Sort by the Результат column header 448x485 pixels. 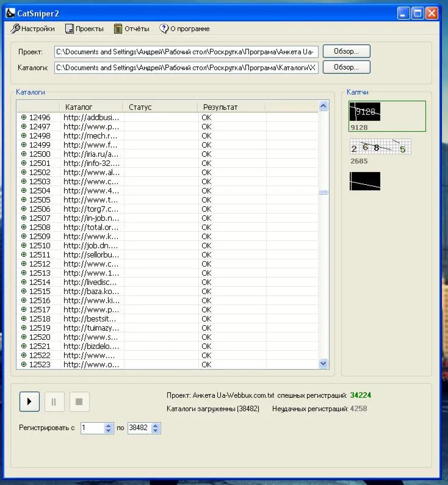point(232,107)
